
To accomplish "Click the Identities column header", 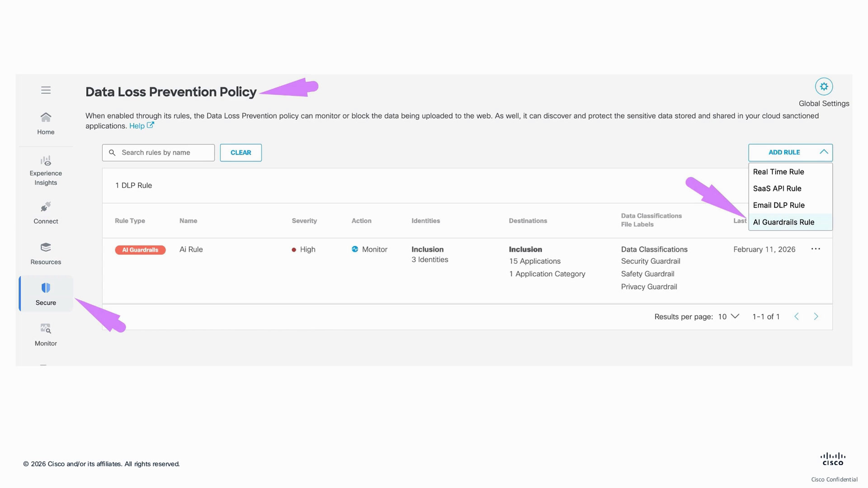I will [x=425, y=221].
